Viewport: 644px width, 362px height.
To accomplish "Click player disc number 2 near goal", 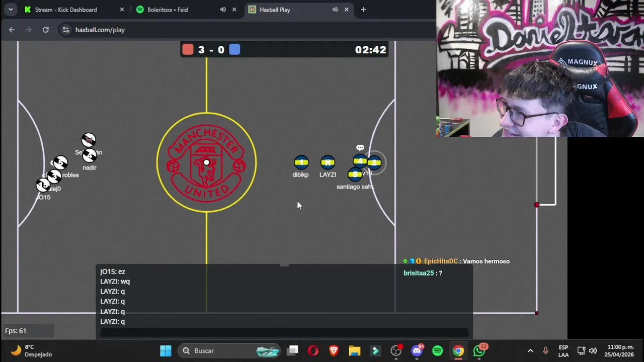I will pos(374,162).
